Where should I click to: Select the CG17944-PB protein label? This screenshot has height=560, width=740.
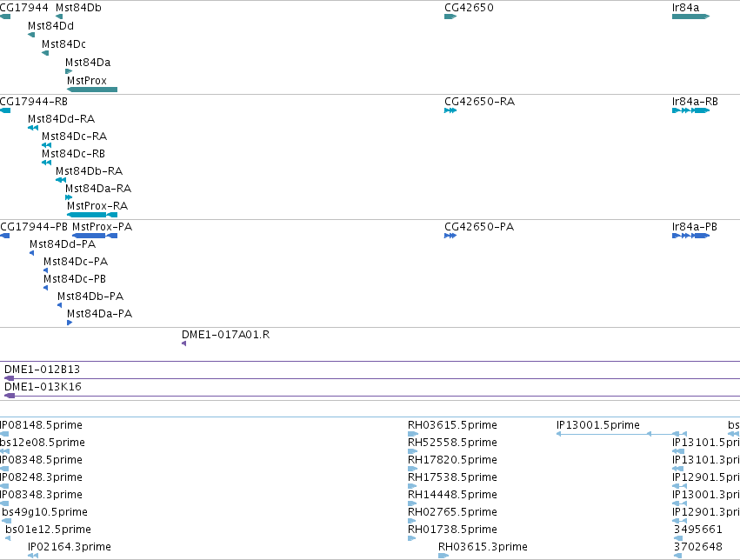34,227
